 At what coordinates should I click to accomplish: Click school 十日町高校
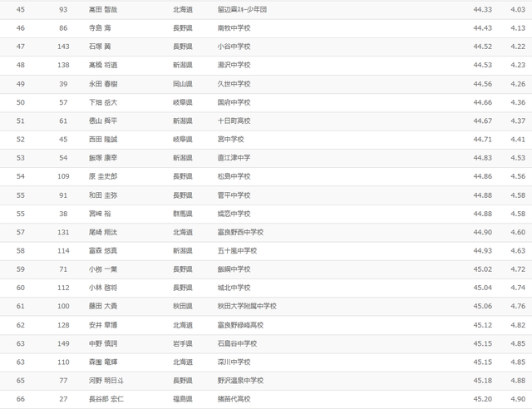(234, 121)
